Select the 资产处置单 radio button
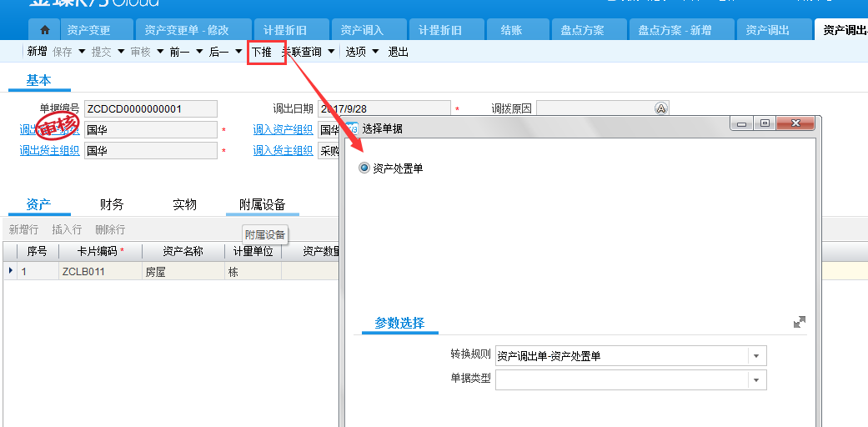 [x=364, y=168]
